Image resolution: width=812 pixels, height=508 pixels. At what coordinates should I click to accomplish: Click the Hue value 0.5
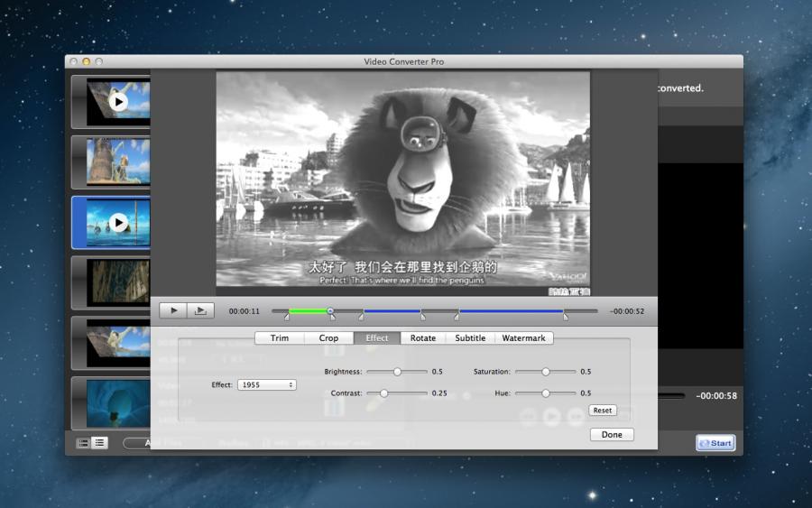point(586,393)
